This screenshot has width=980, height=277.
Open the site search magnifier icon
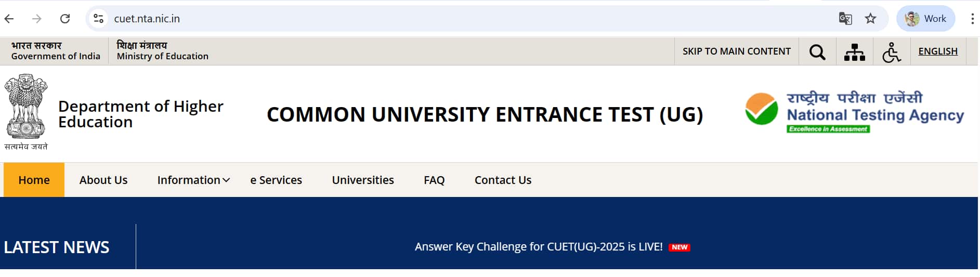click(817, 51)
